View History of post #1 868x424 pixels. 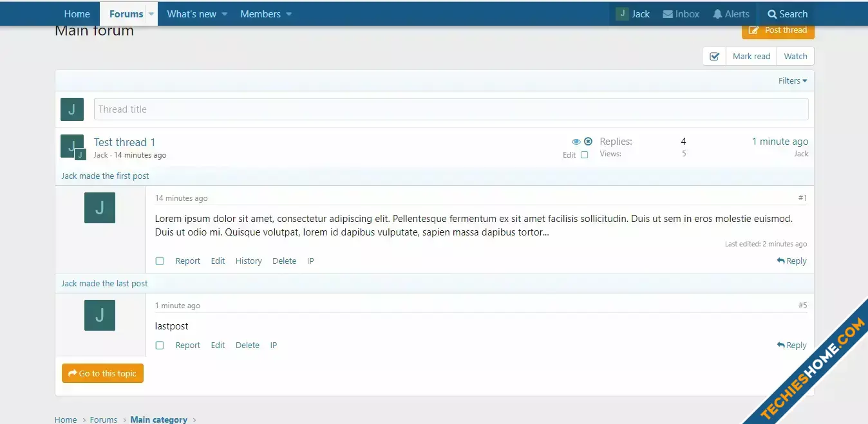pyautogui.click(x=249, y=261)
